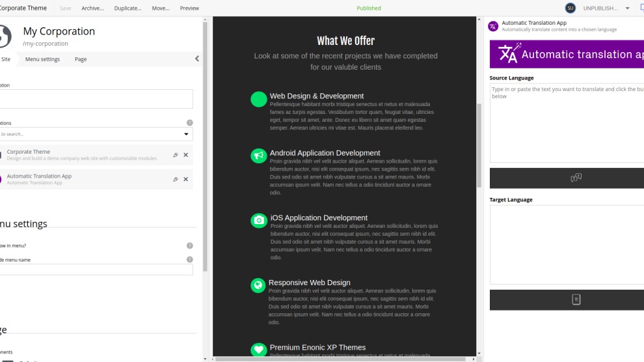Click the override menu name field
This screenshot has height=362, width=644.
tap(96, 270)
